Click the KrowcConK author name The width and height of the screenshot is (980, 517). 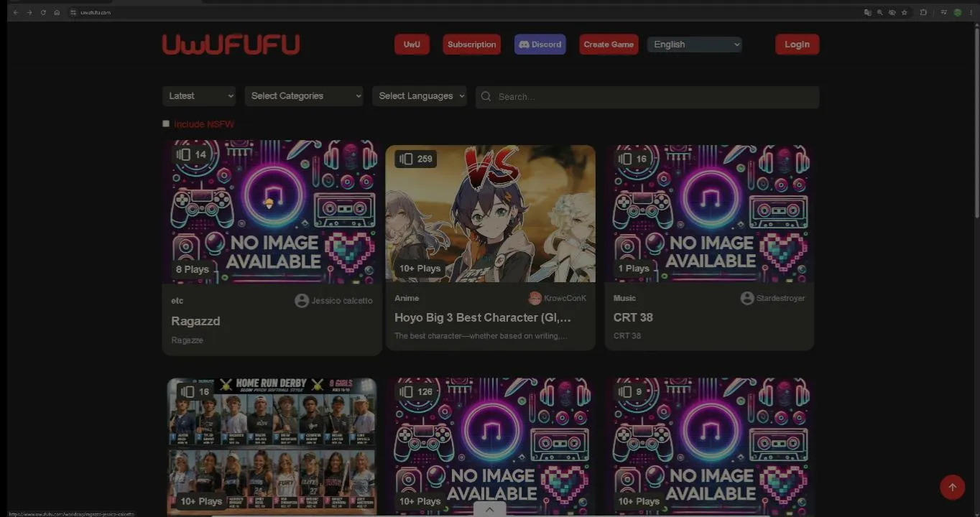pyautogui.click(x=565, y=298)
